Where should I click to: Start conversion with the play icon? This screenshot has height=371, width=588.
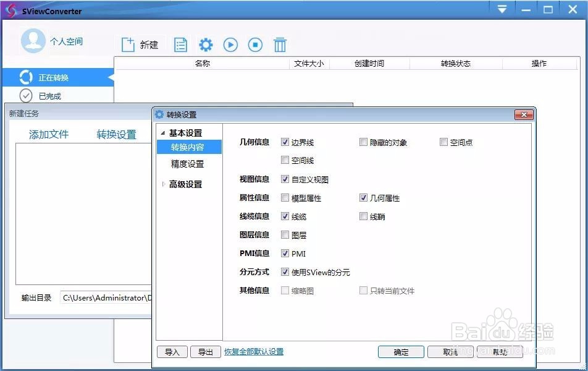pos(230,44)
